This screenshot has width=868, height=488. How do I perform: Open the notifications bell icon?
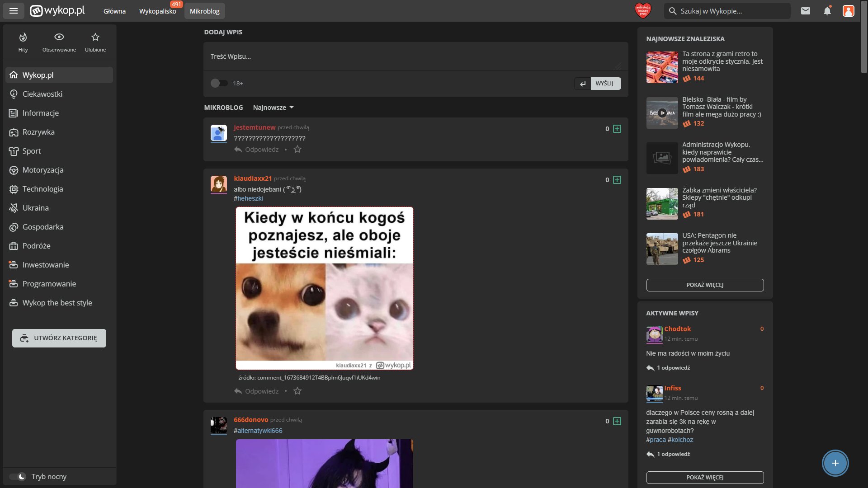pos(827,11)
